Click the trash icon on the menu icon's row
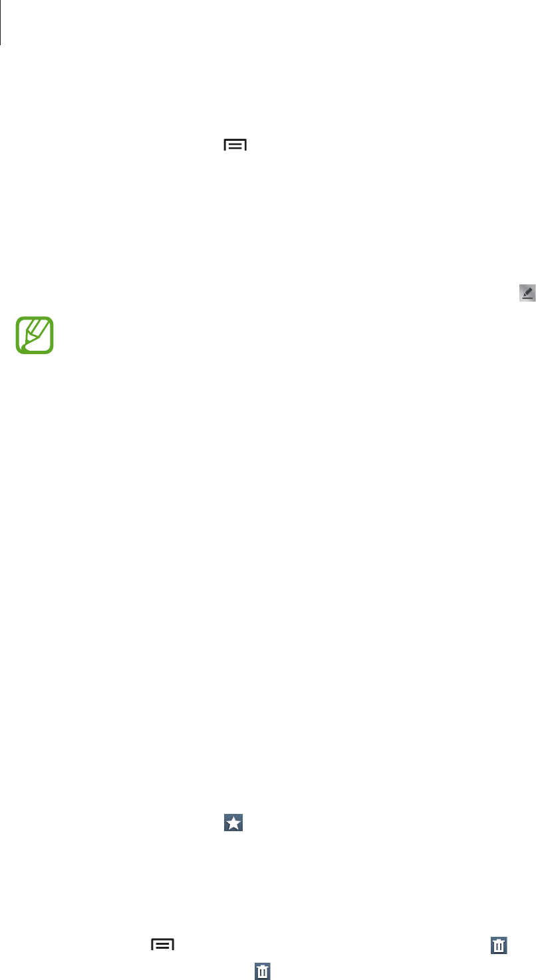536x980 pixels. [497, 945]
